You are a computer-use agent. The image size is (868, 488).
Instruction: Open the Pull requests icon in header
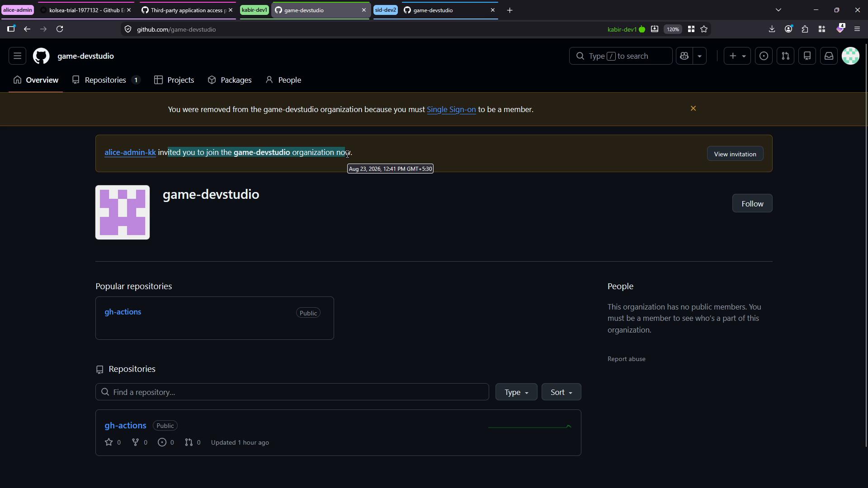[x=785, y=56]
